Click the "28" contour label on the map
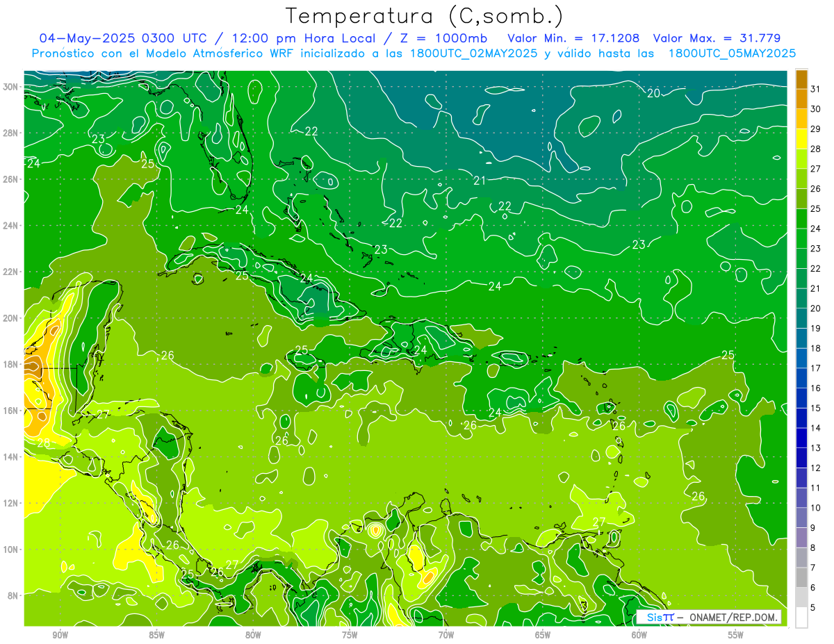 tap(43, 443)
